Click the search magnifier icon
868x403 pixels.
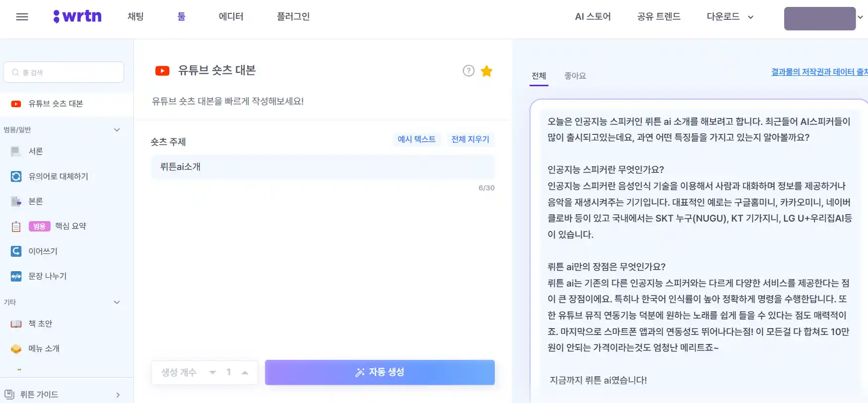click(x=15, y=72)
